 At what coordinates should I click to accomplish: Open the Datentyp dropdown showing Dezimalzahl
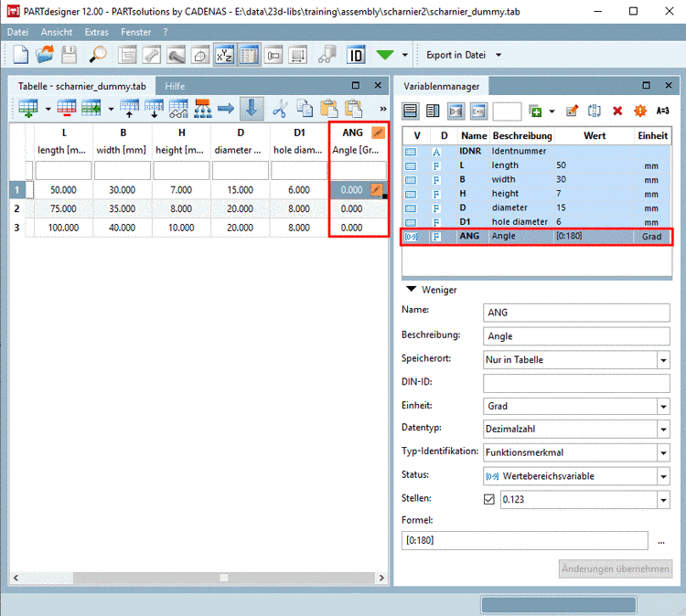(662, 430)
